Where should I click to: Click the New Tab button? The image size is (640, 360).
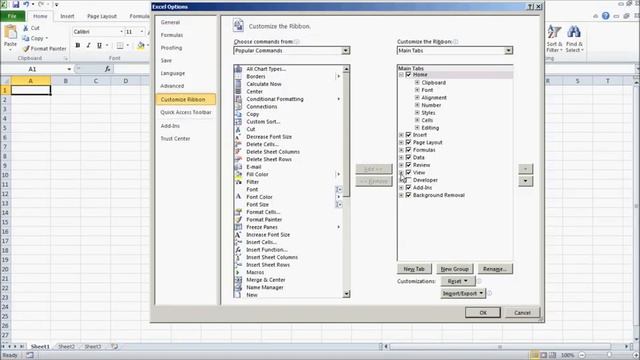point(414,269)
